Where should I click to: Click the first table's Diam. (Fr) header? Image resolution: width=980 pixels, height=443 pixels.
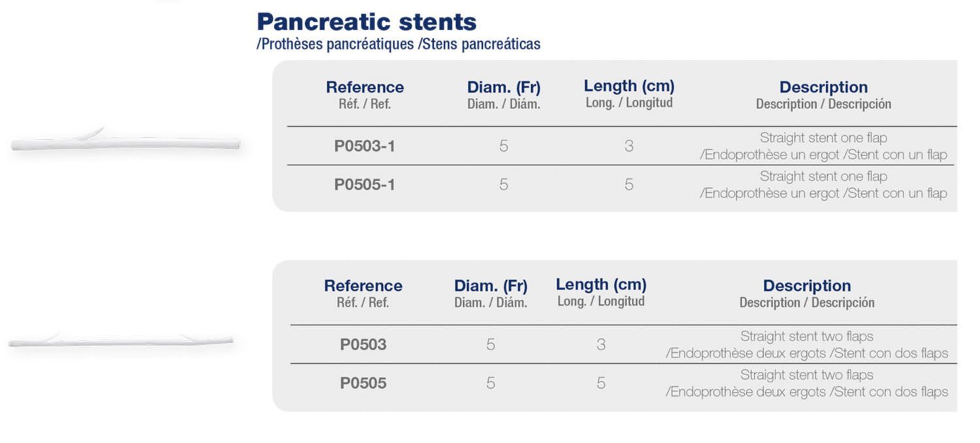click(x=504, y=88)
